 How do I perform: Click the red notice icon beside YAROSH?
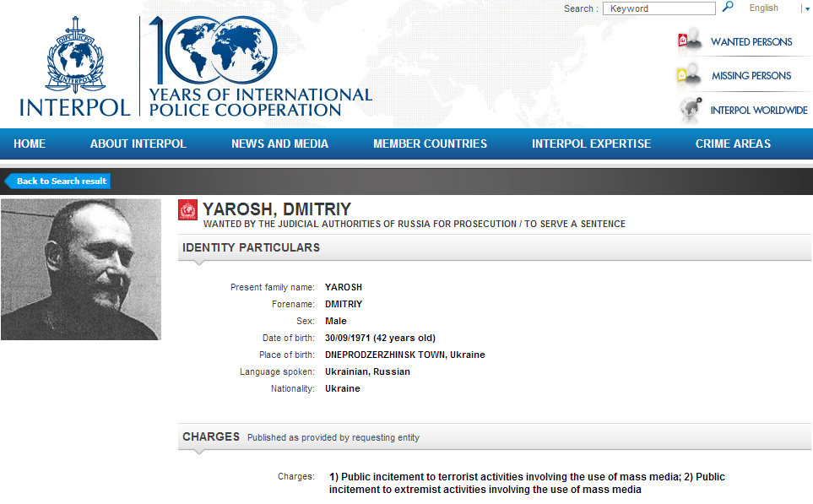[x=187, y=210]
